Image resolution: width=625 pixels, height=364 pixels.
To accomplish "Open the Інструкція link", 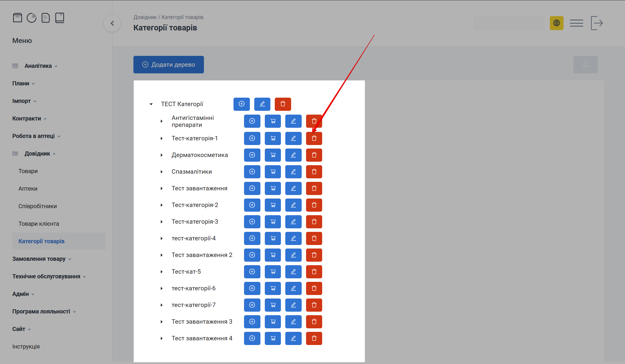I will 26,347.
